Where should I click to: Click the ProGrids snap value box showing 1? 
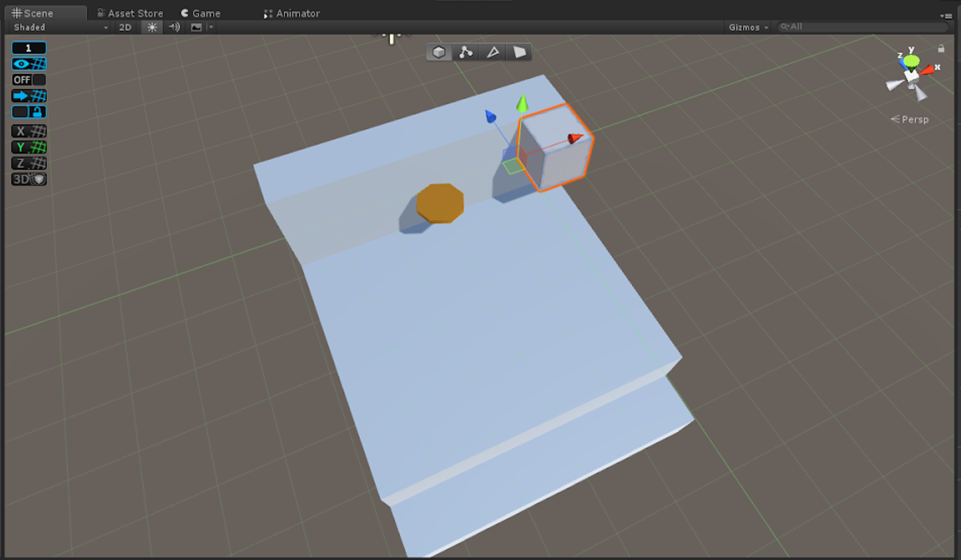pos(29,48)
